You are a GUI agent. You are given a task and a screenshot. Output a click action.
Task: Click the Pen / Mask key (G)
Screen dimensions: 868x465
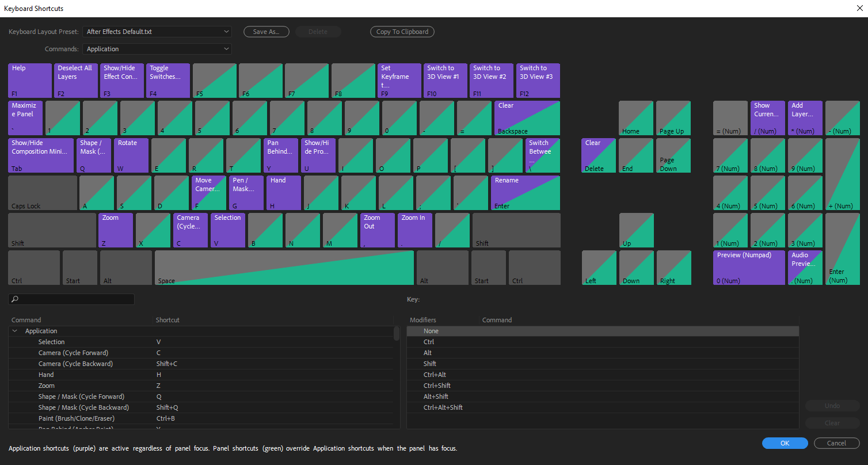tap(246, 192)
